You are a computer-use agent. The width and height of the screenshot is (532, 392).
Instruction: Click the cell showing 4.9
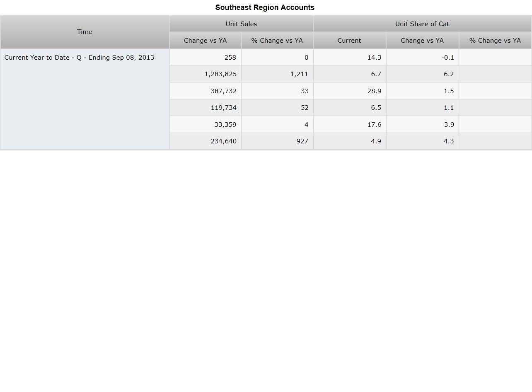tap(350, 141)
